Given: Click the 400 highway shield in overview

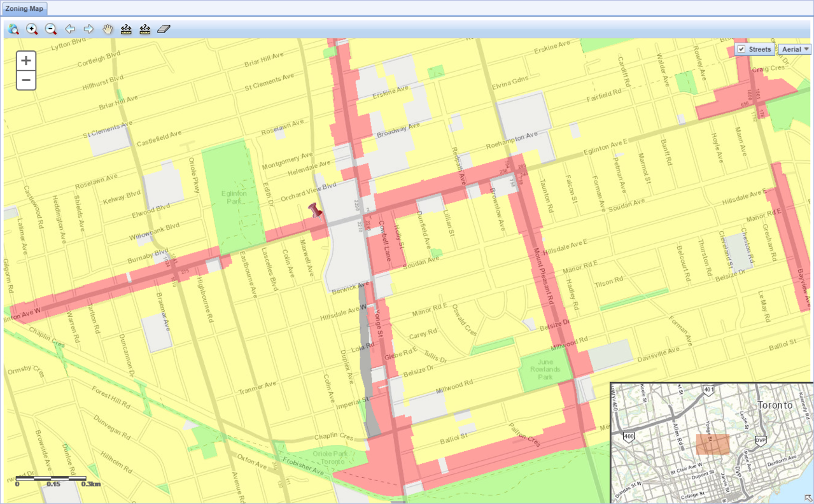Looking at the screenshot, I should click(x=629, y=437).
